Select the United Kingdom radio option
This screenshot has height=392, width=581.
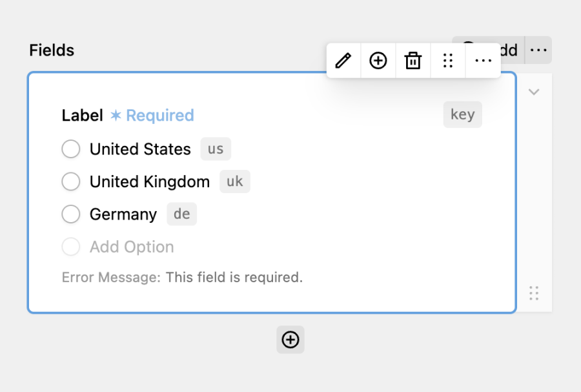coord(71,181)
